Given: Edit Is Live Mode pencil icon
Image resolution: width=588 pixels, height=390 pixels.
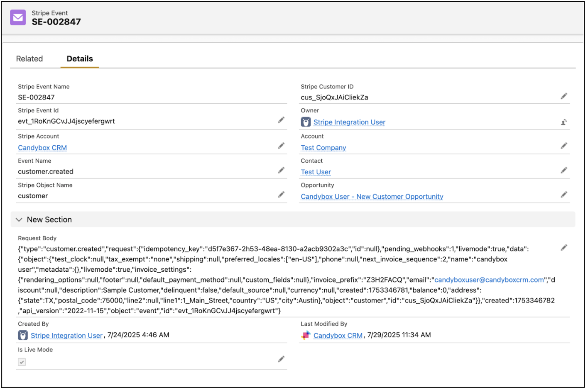Looking at the screenshot, I should tap(281, 359).
